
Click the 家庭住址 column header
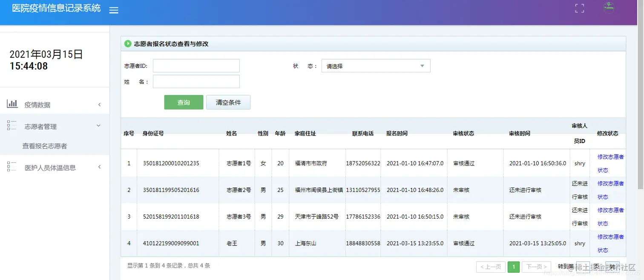pyautogui.click(x=305, y=133)
